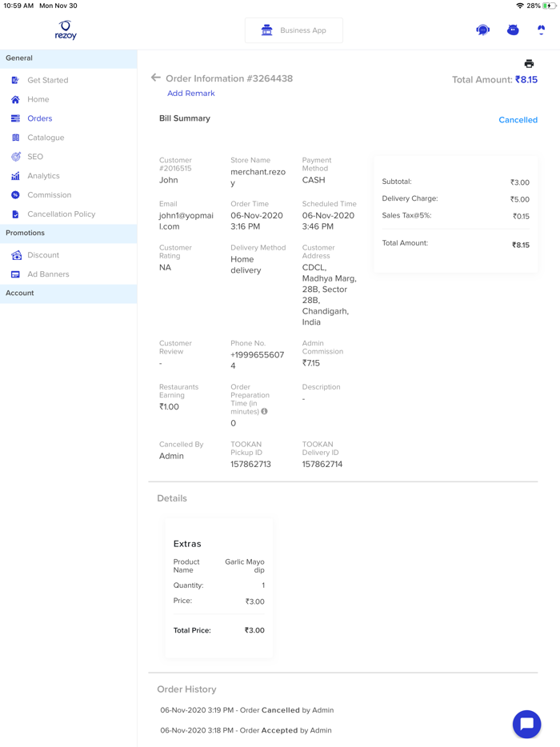Click the Extras card heading
560x747 pixels.
[x=187, y=544]
